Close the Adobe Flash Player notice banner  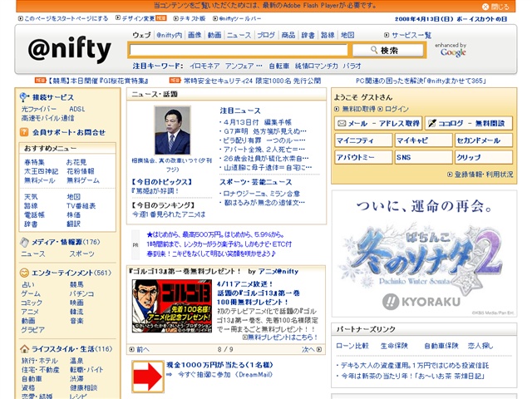point(495,7)
